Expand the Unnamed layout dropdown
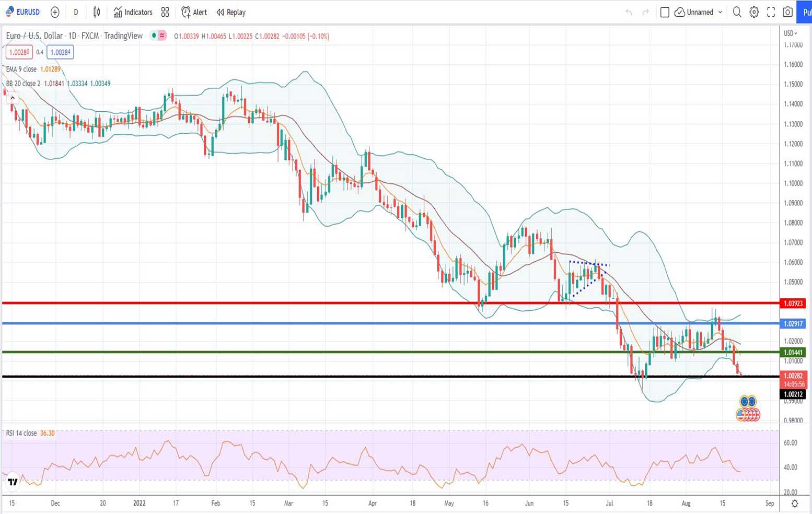 tap(699, 12)
